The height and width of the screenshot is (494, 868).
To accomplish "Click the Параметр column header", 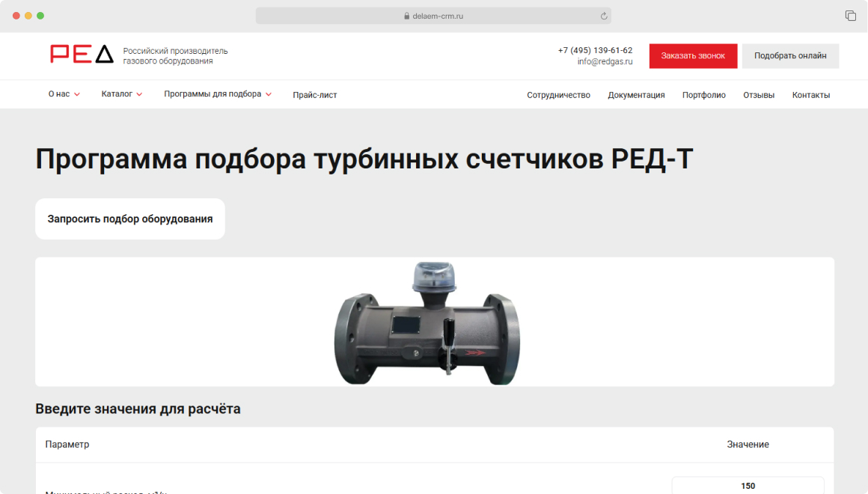I will coord(67,444).
